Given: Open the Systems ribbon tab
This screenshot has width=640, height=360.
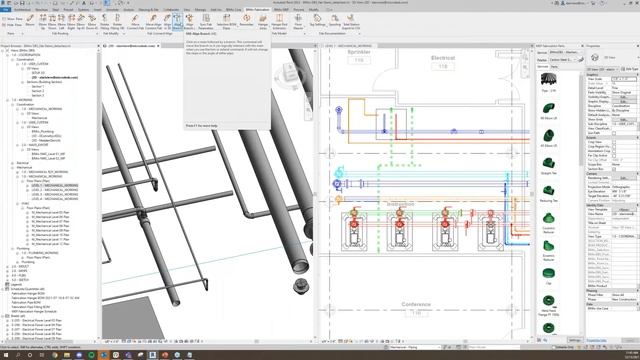Looking at the screenshot, I should tap(83, 9).
